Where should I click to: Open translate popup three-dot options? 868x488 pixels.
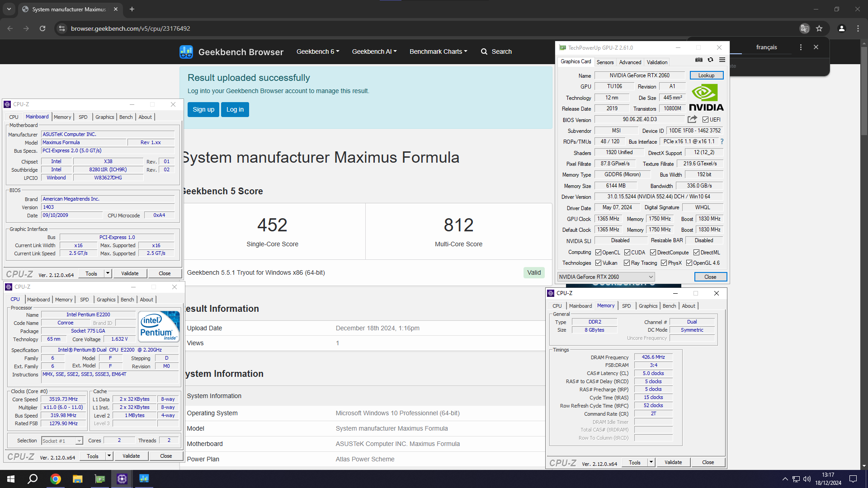[x=801, y=47]
